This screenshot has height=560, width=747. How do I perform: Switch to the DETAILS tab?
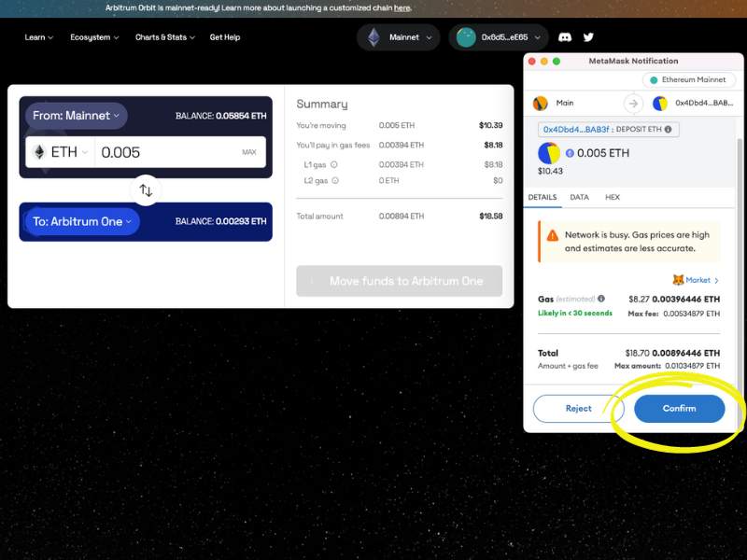(543, 197)
